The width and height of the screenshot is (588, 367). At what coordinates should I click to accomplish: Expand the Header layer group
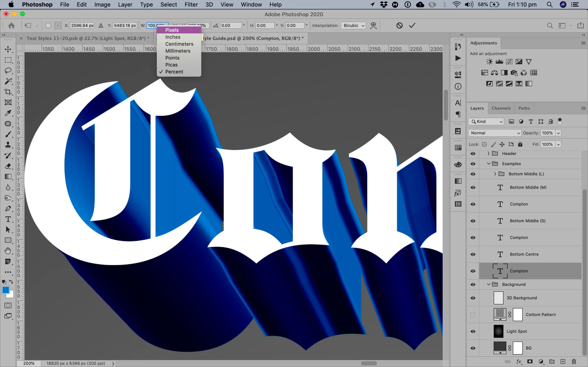[488, 153]
